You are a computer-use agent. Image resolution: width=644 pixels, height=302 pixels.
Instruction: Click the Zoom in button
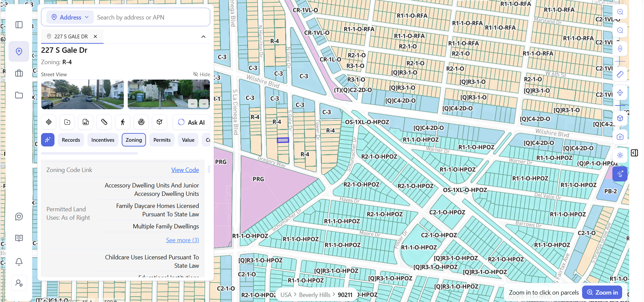(602, 292)
